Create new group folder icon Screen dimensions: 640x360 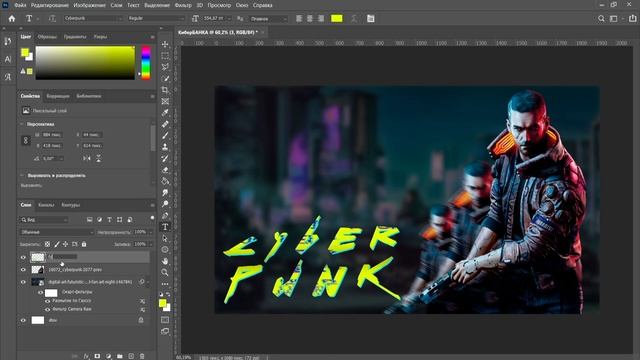pyautogui.click(x=120, y=356)
